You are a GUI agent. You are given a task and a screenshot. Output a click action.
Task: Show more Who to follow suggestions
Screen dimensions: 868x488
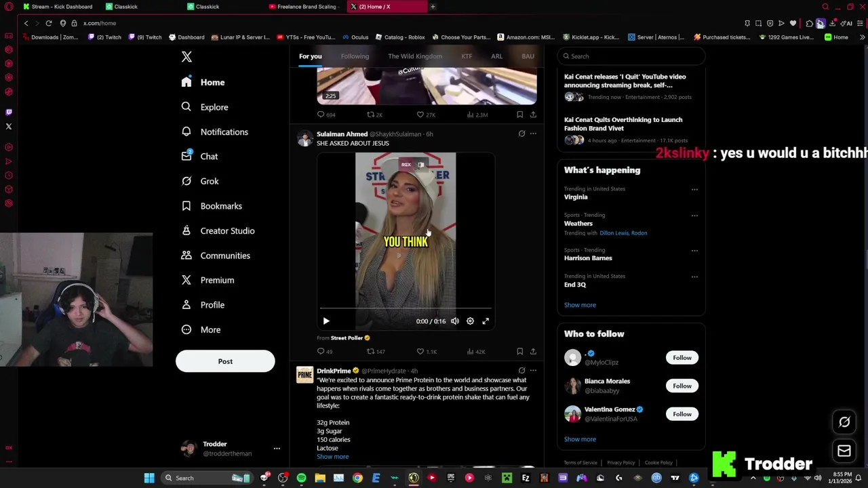point(580,439)
